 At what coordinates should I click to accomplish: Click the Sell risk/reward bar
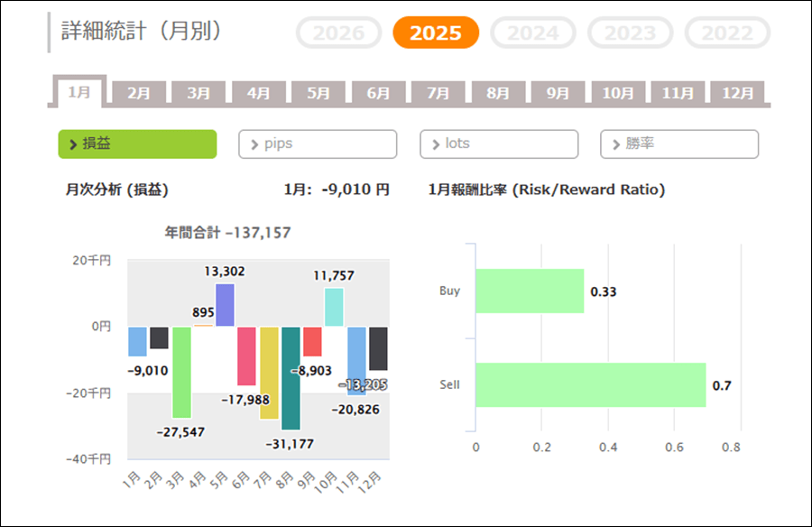pos(590,385)
